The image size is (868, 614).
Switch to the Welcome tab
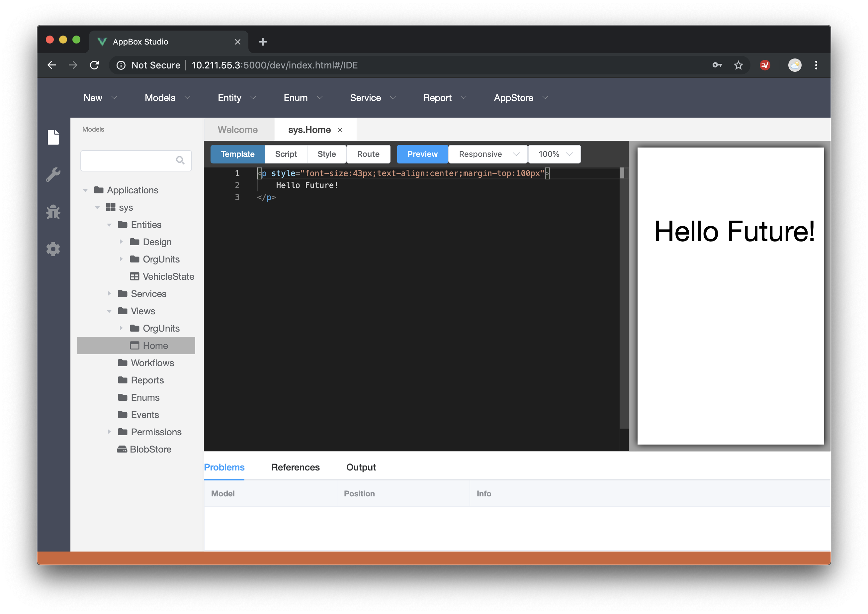coord(237,130)
